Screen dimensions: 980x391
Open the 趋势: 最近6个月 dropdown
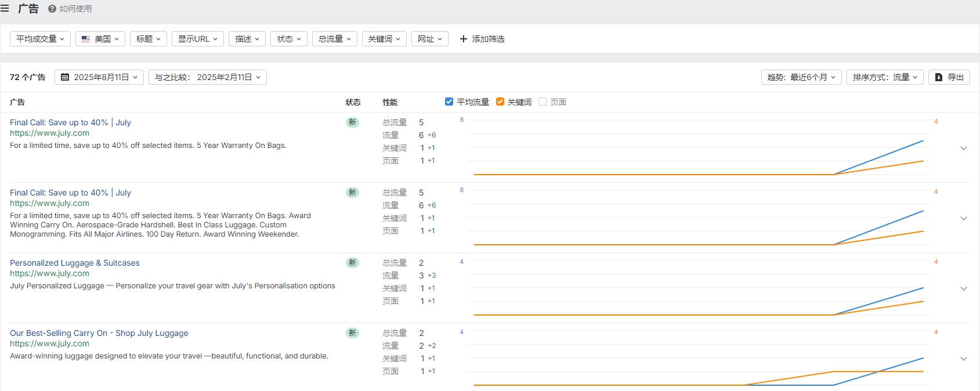click(801, 77)
